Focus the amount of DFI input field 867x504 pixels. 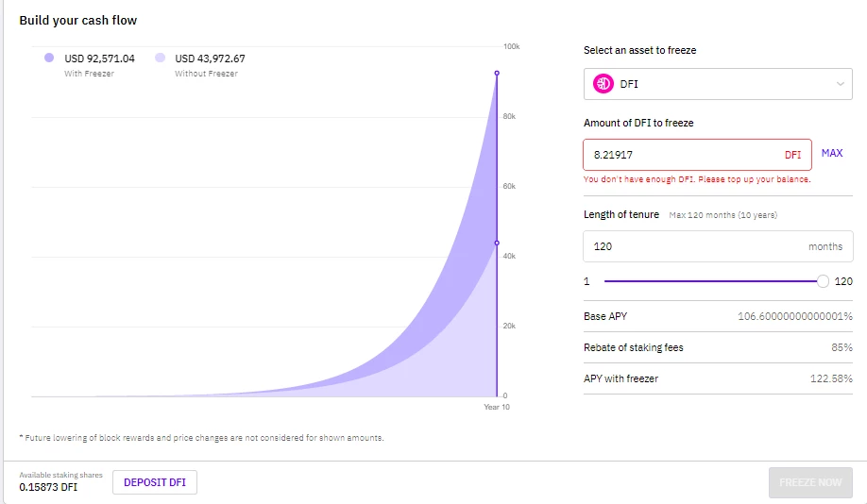(697, 155)
